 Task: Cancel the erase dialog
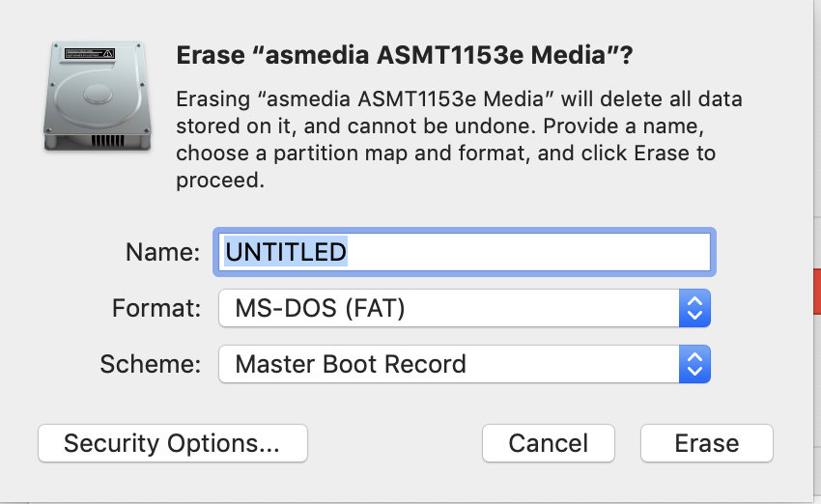point(549,443)
